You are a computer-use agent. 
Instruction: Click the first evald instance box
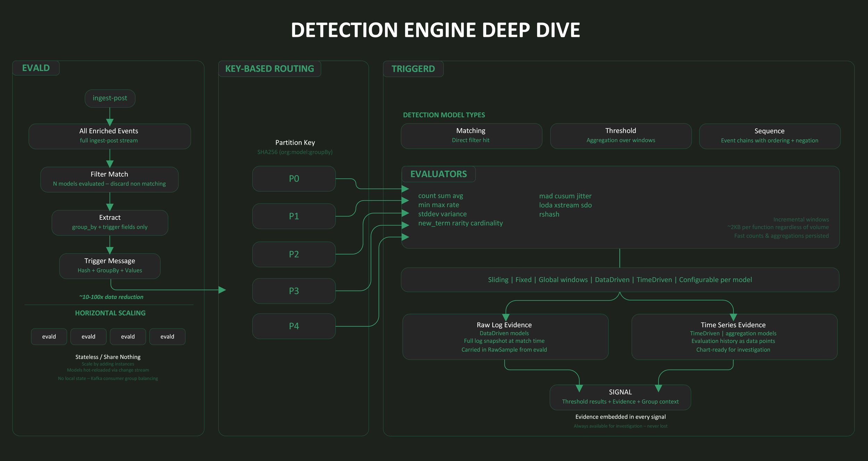[x=49, y=336]
